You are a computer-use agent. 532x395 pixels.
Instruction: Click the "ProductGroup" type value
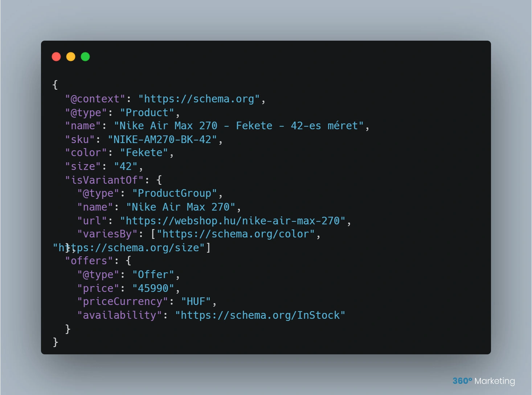175,194
